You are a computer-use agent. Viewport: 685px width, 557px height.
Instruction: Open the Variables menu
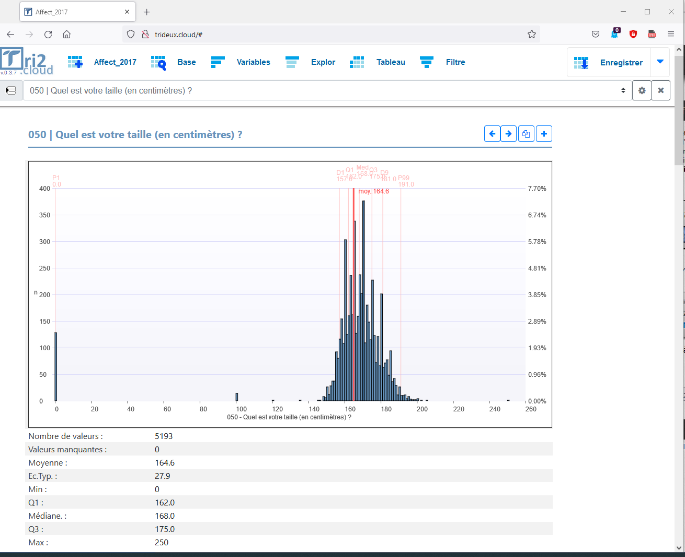pos(253,62)
